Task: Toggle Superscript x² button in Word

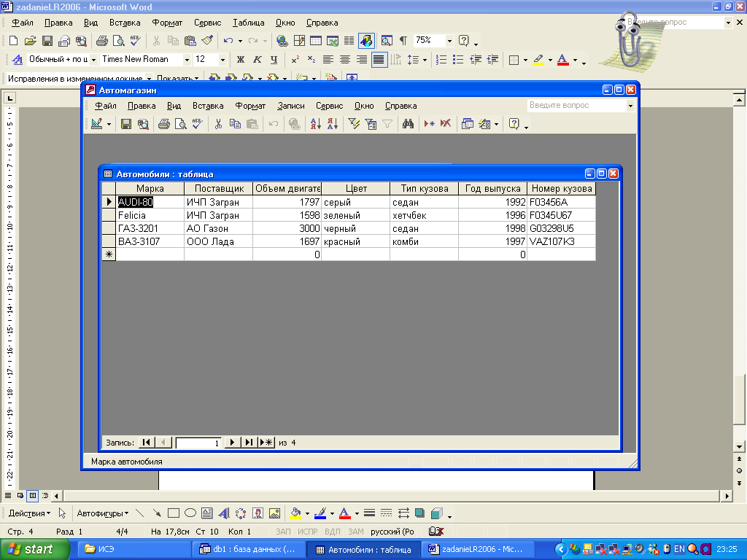Action: click(x=295, y=60)
